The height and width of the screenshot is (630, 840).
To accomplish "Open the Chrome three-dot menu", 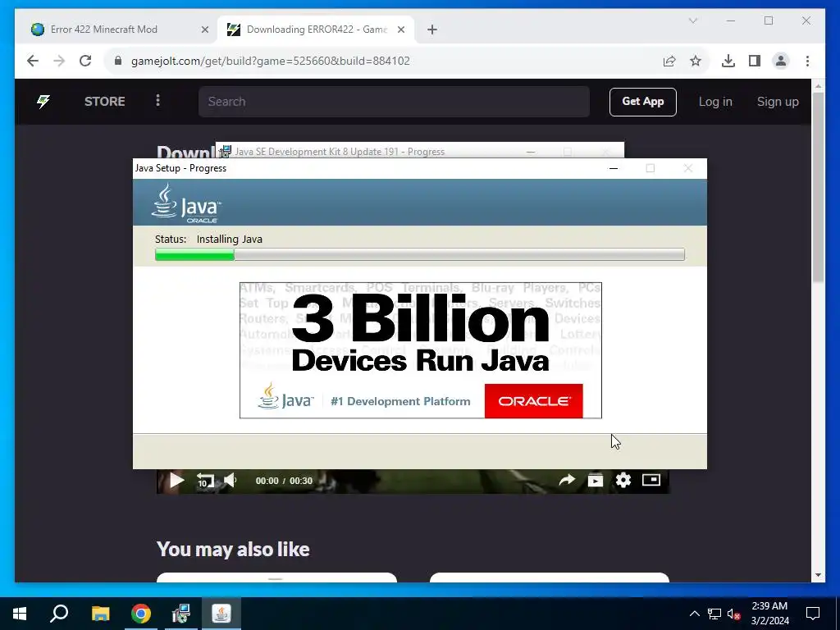I will [x=807, y=61].
